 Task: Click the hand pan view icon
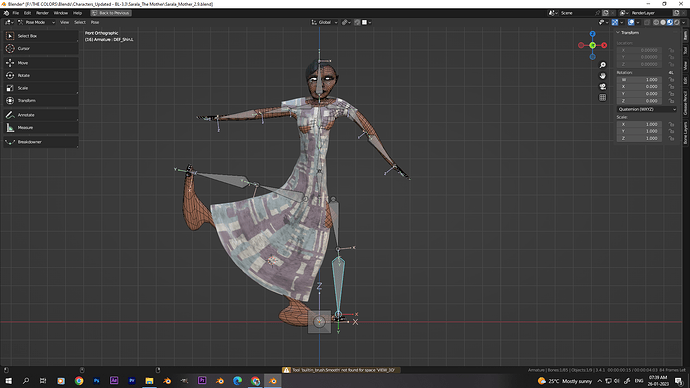click(602, 76)
